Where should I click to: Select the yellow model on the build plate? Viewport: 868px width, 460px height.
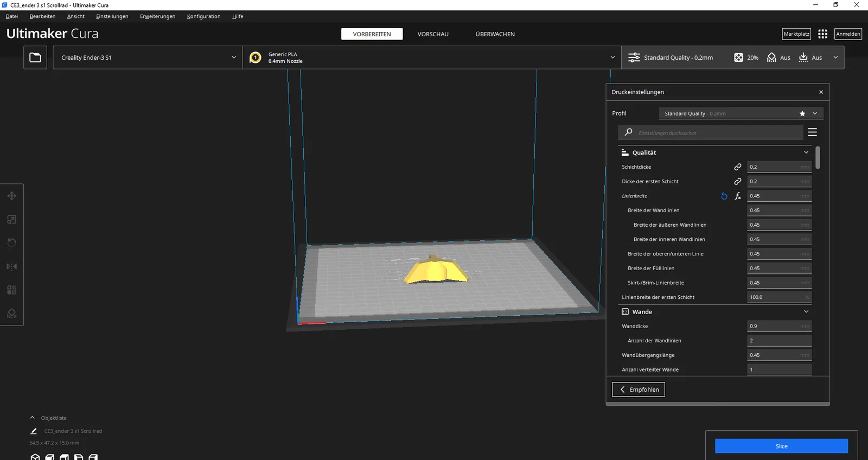tap(435, 270)
